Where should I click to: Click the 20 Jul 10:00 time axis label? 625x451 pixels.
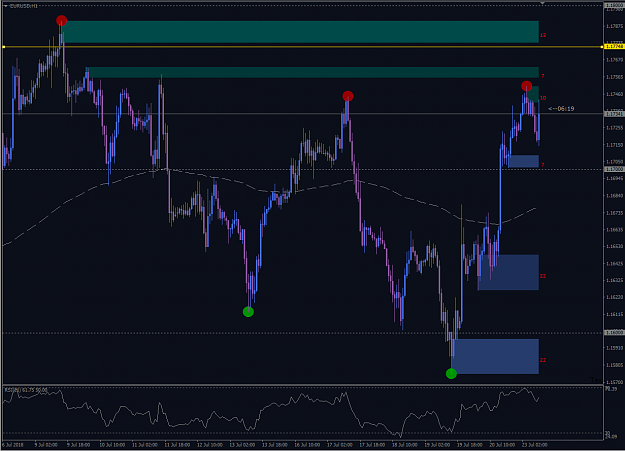coord(502,445)
